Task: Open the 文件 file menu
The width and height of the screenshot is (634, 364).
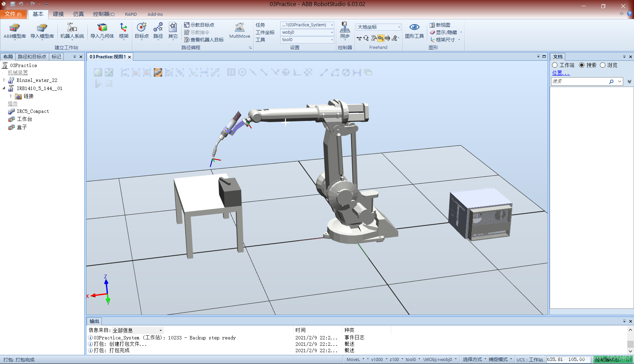Action: click(x=13, y=14)
